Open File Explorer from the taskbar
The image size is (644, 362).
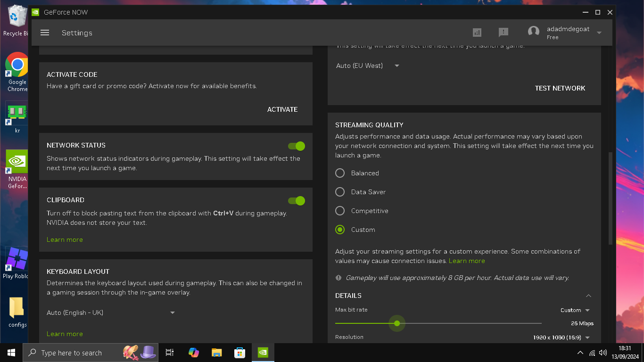coord(216,353)
